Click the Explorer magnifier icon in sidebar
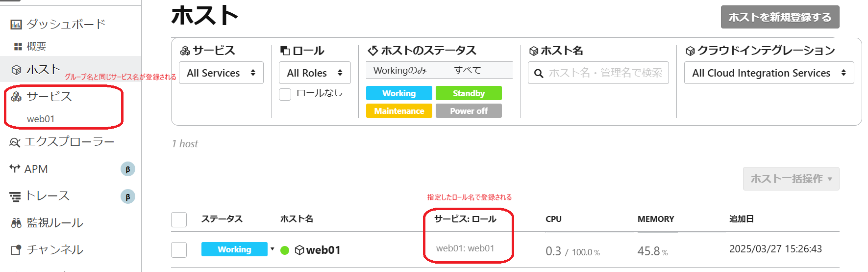 [x=15, y=142]
